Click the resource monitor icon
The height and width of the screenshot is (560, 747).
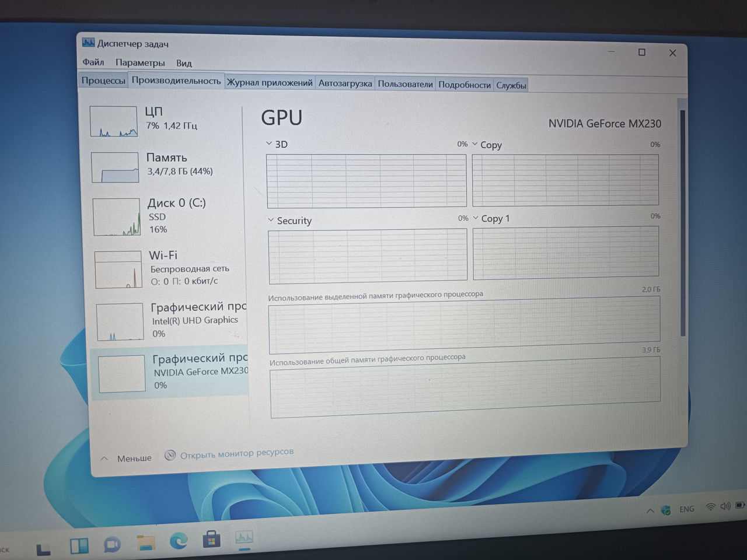pos(170,455)
